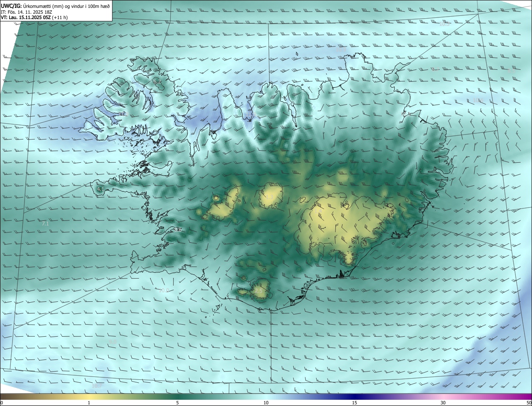Click the UWC/IG Úrkomumætti title line
The width and height of the screenshot is (532, 406).
pyautogui.click(x=55, y=6)
